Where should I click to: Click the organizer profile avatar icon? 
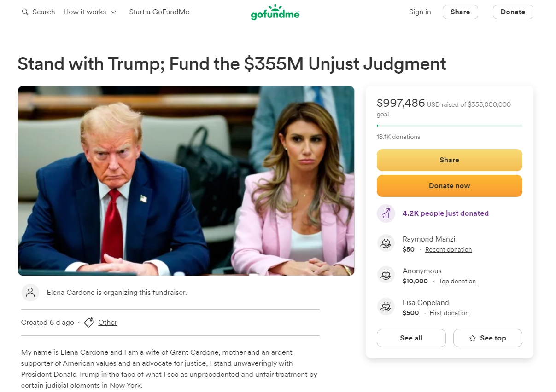[x=30, y=293]
